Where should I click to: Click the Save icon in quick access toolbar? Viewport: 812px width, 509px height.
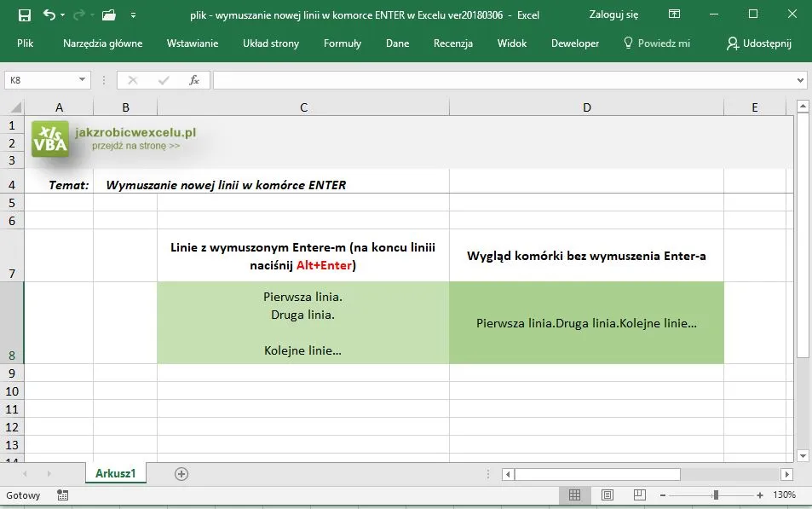pos(25,15)
